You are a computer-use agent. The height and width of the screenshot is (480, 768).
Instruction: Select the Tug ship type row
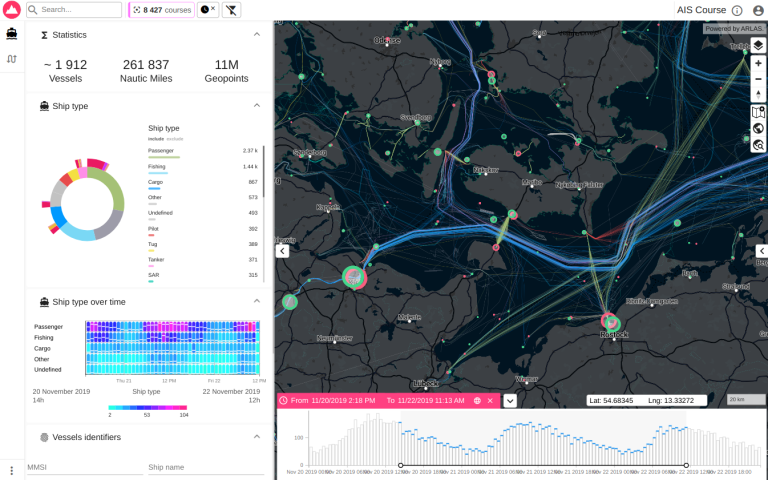[203, 246]
